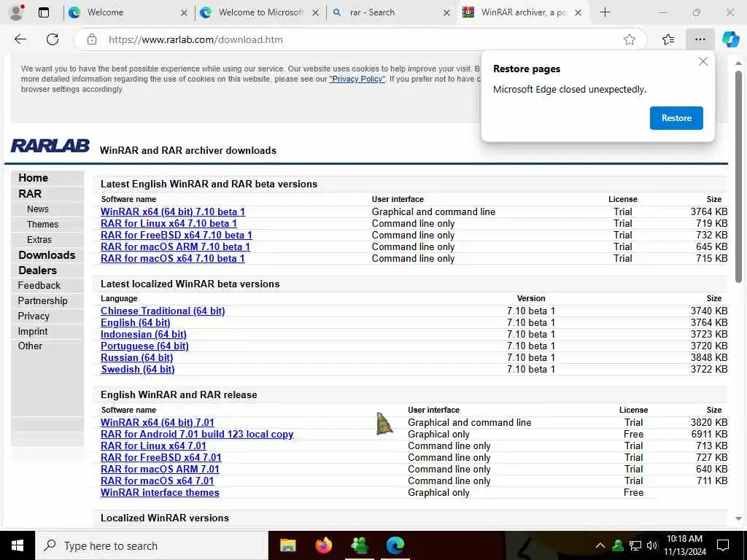Click the green user tray icon
The width and height of the screenshot is (747, 560).
click(x=618, y=545)
